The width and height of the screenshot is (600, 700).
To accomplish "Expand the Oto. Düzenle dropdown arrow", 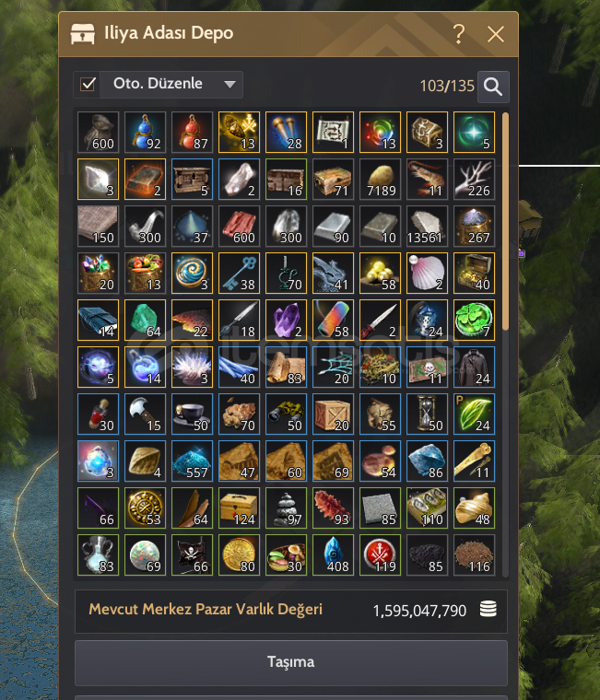I will click(229, 85).
